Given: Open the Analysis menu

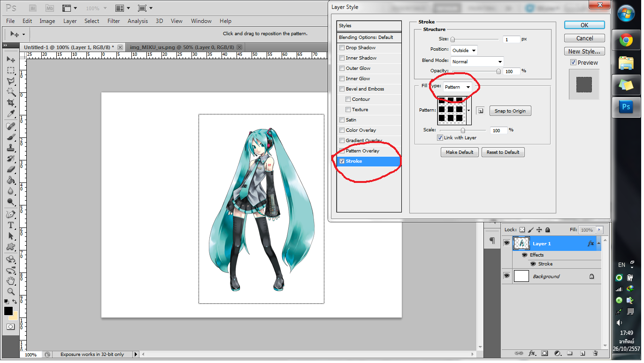Looking at the screenshot, I should pyautogui.click(x=138, y=21).
